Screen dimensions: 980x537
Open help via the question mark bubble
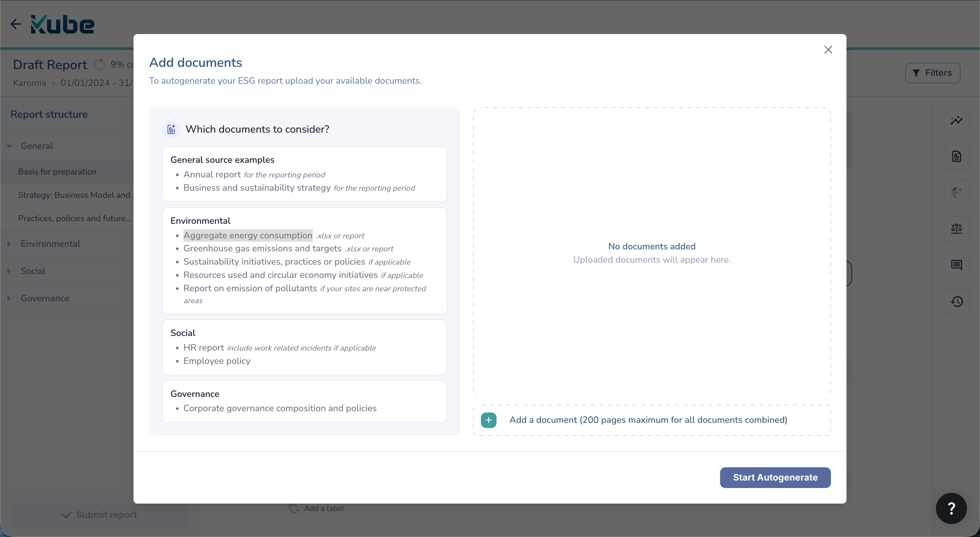[x=951, y=508]
